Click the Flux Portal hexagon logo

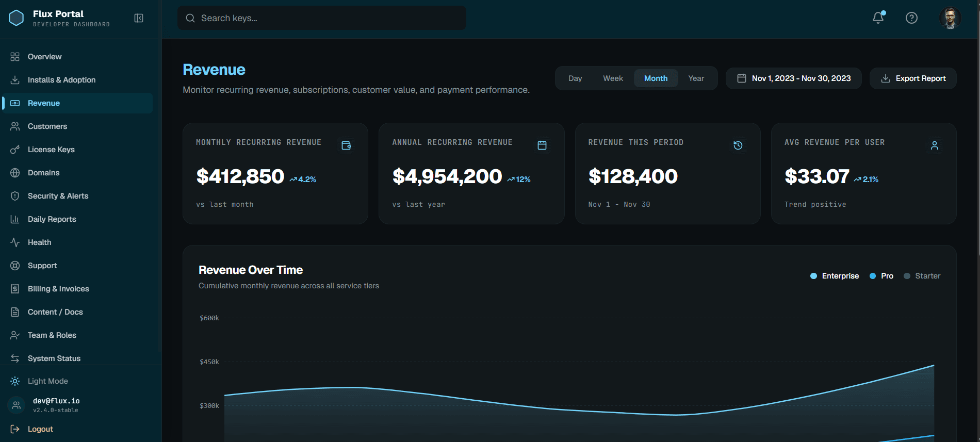click(x=17, y=18)
